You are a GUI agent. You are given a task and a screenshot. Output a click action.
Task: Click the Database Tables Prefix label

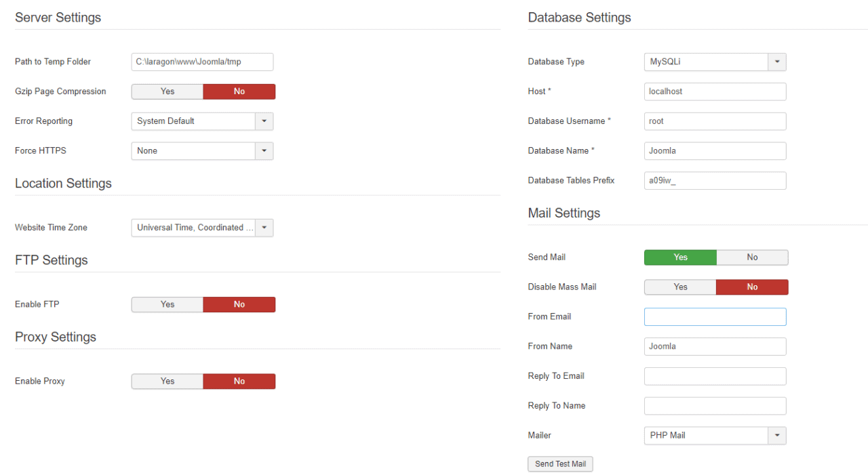coord(571,181)
